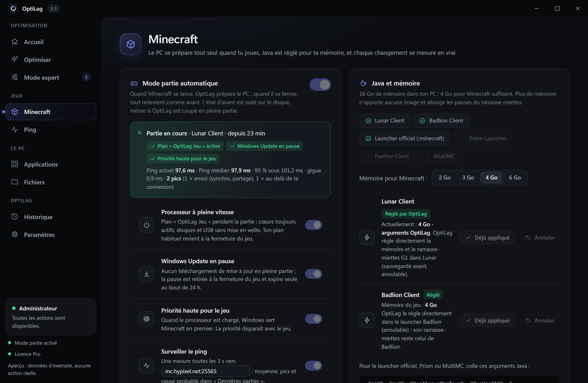Click Annuler for Lunar Client

[x=540, y=238]
